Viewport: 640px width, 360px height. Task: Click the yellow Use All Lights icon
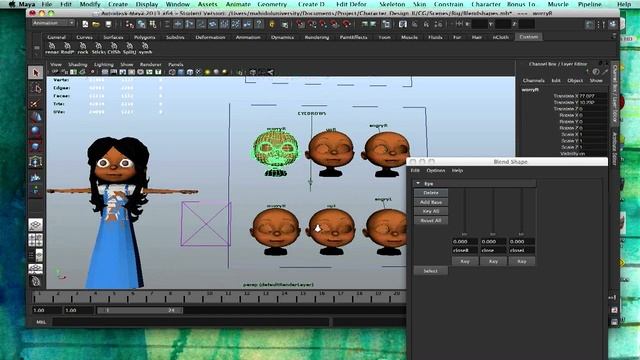(207, 72)
